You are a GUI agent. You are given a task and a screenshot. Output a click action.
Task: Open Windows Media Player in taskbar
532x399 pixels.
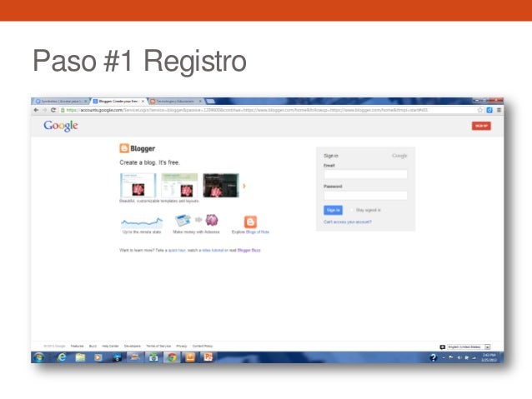click(x=98, y=357)
